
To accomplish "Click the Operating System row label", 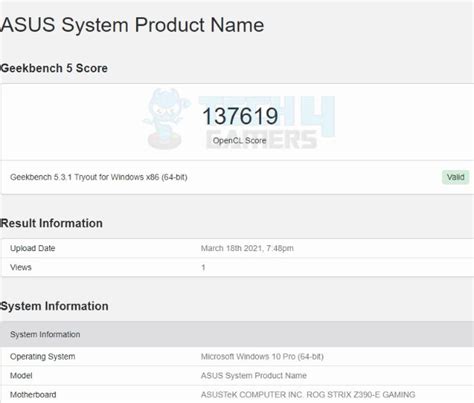I will coord(43,356).
